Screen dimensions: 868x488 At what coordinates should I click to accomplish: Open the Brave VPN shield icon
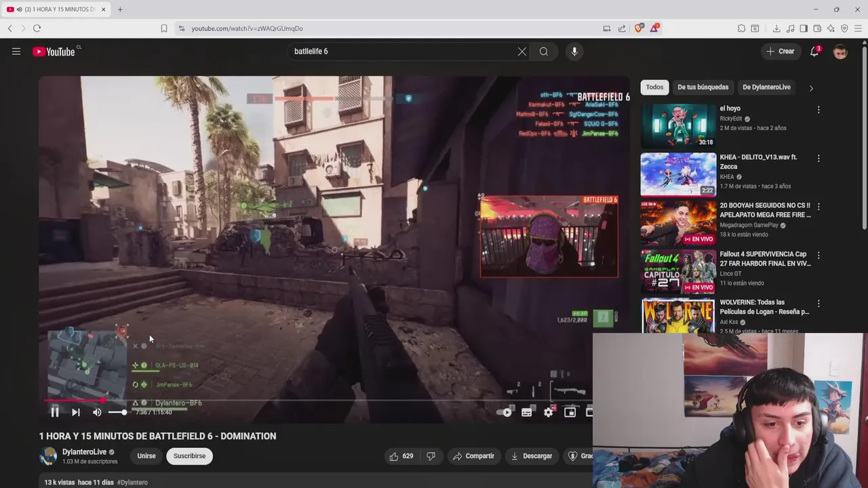coord(844,28)
